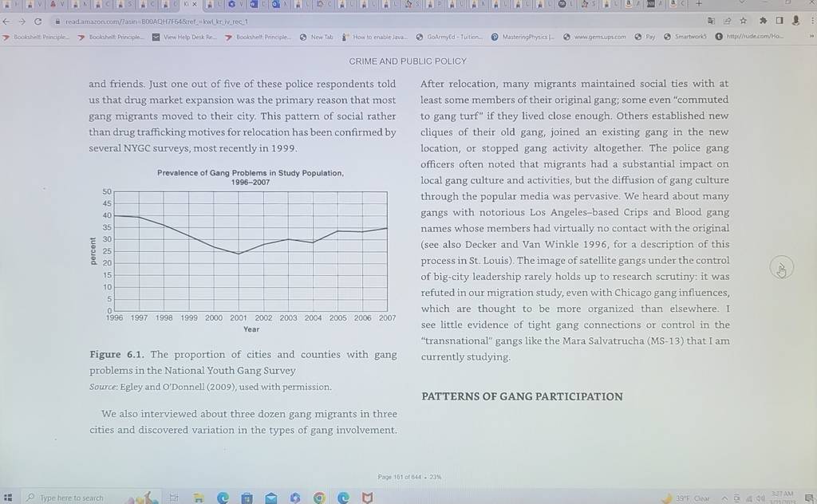This screenshot has height=504, width=817.
Task: Open the View Help Desk bookmark
Action: (184, 37)
